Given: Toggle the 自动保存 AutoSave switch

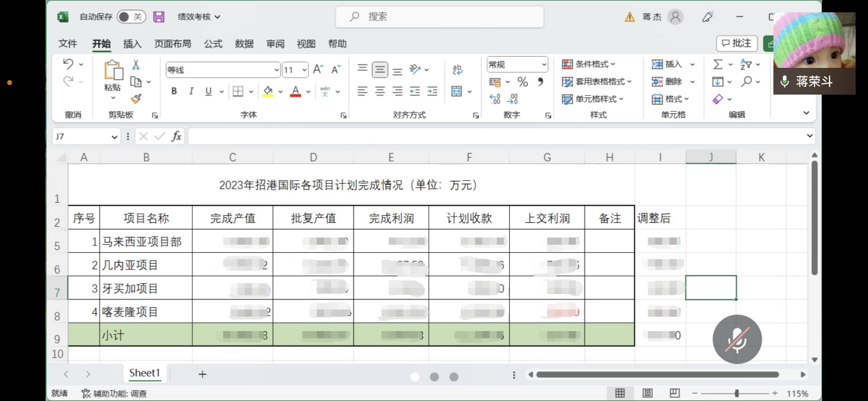Looking at the screenshot, I should (130, 16).
